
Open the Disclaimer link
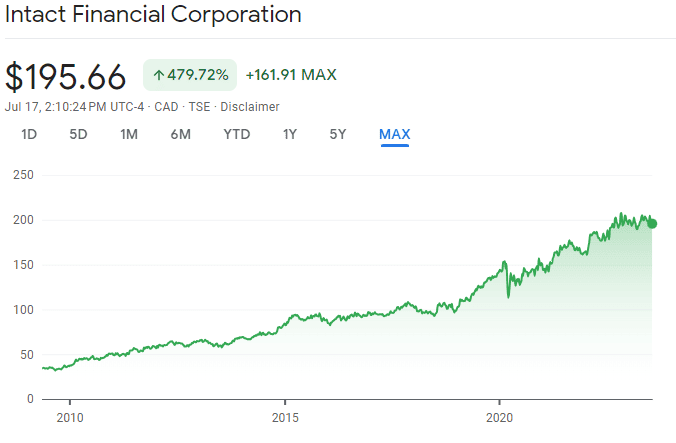(249, 107)
